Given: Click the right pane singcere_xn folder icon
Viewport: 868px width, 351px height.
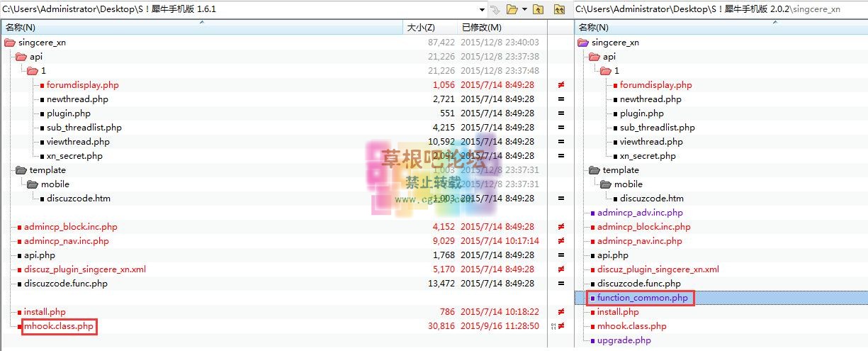Looking at the screenshot, I should [x=582, y=43].
